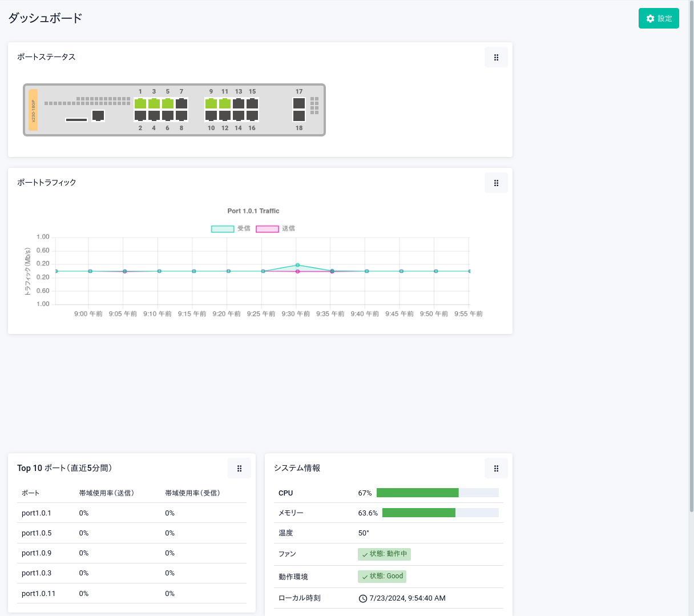Click the メモリー usage progress bar
Image resolution: width=694 pixels, height=616 pixels.
click(440, 513)
